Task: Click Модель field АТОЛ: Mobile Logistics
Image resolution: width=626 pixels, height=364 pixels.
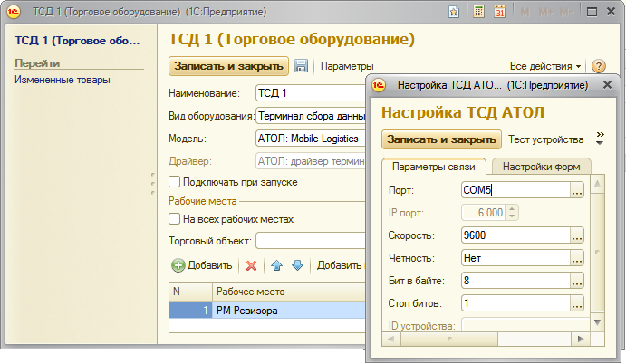Action: pyautogui.click(x=311, y=139)
